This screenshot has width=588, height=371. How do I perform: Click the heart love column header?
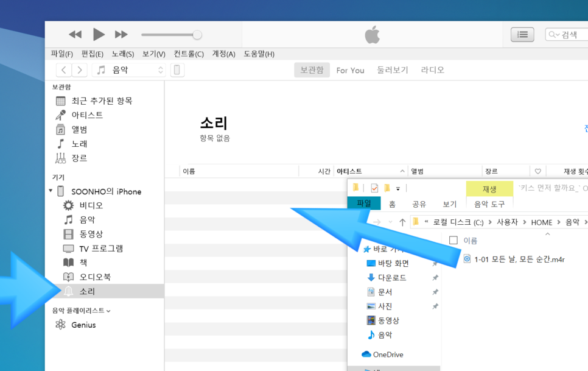click(537, 171)
